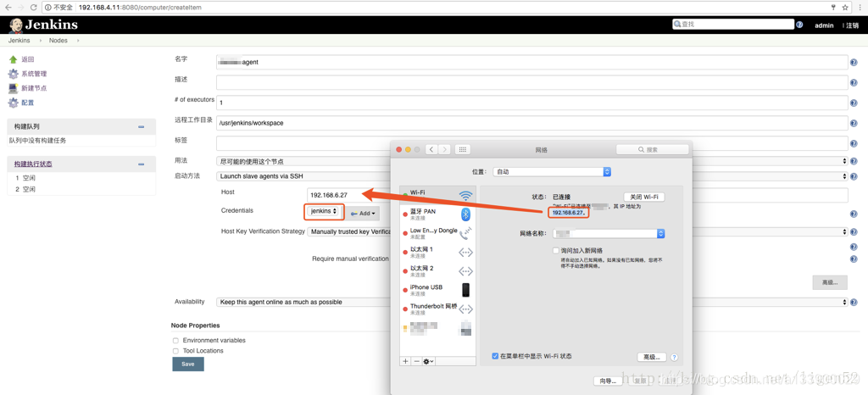
Task: Collapse the 构建执行状态 panel with minus icon
Action: pos(142,164)
